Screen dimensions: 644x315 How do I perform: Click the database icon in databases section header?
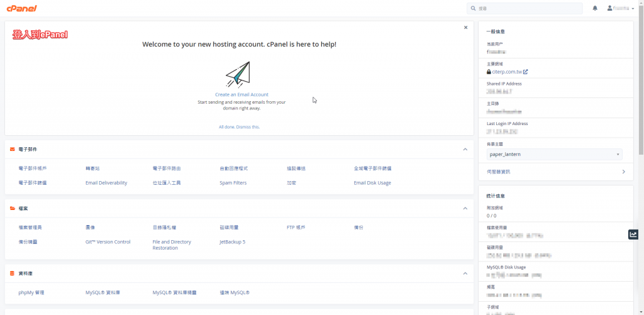point(13,274)
